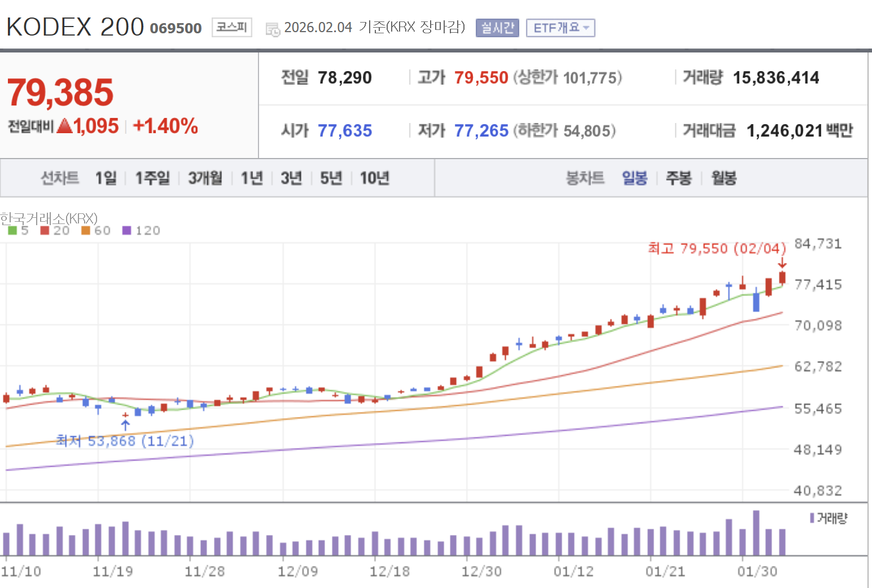Click the 실시간 realtime badge
This screenshot has height=588, width=872.
point(497,28)
